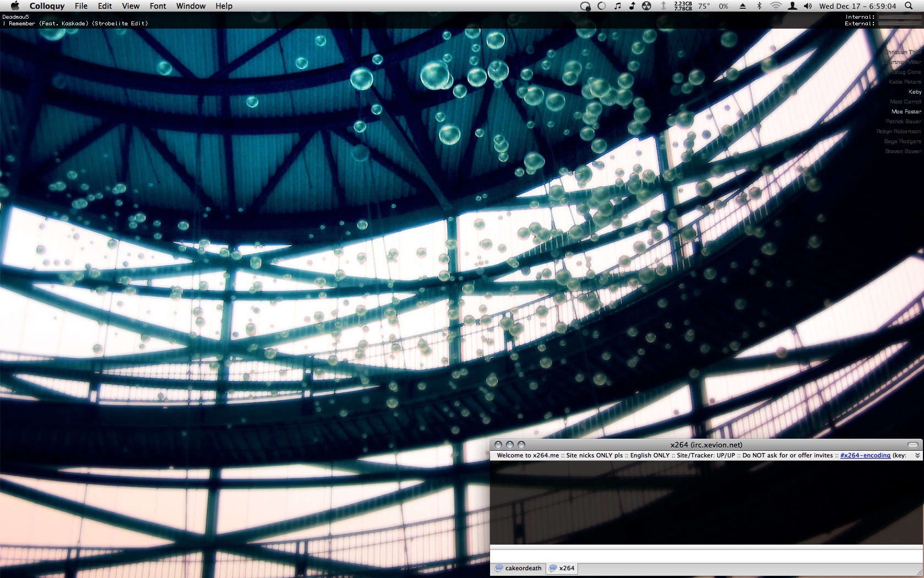Click the single eighth-note menu bar icon
Viewport: 924px width, 578px height.
pos(632,6)
